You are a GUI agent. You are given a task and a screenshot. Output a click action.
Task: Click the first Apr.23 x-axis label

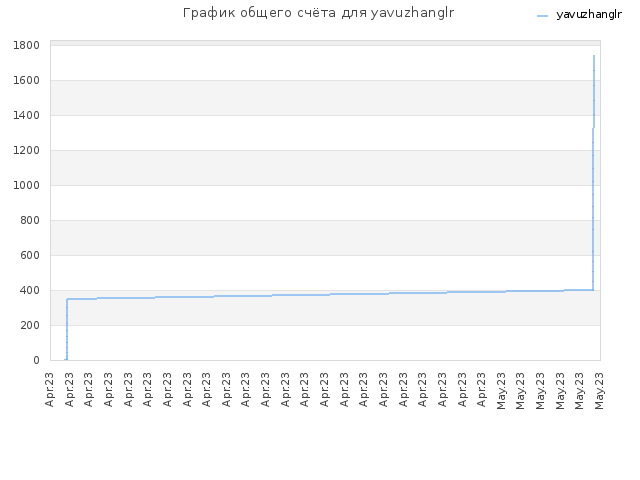point(50,389)
